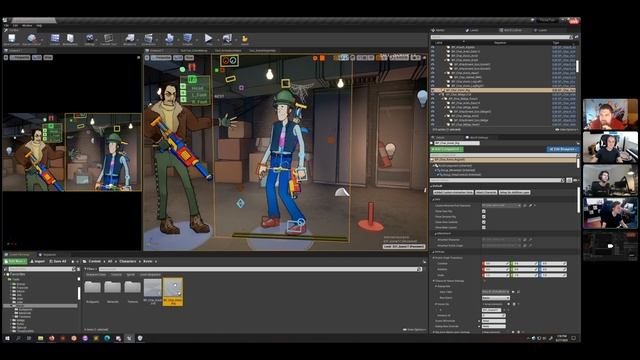Open Lit view mode in Viewport 2
The height and width of the screenshot is (360, 640).
tap(178, 58)
